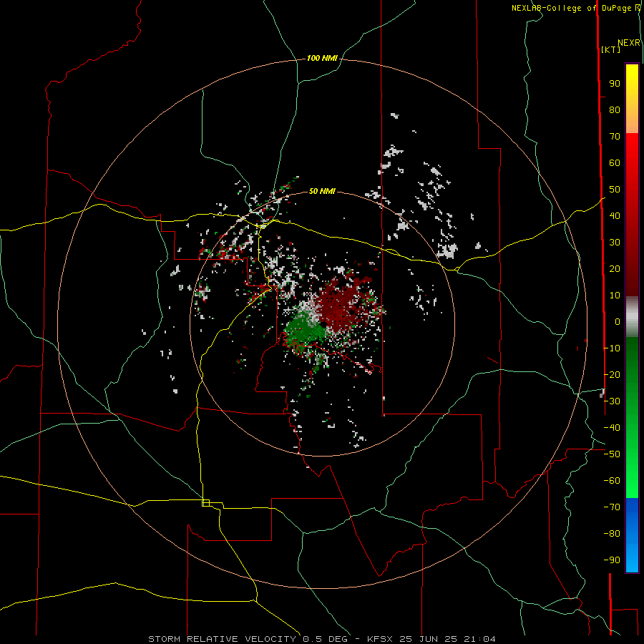Click the 0 value on velocity scale
644x644 pixels.
tap(618, 321)
